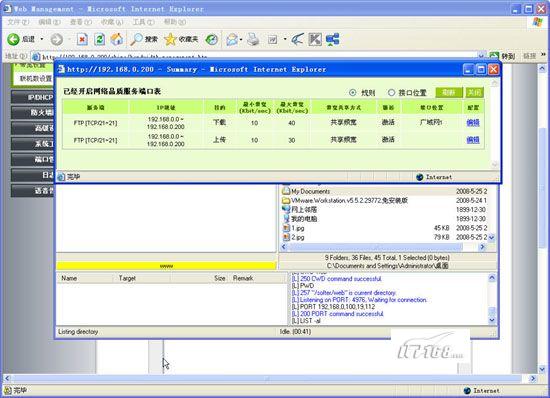Select the 接口位置 radio button
The height and width of the screenshot is (398, 550).
pos(391,93)
